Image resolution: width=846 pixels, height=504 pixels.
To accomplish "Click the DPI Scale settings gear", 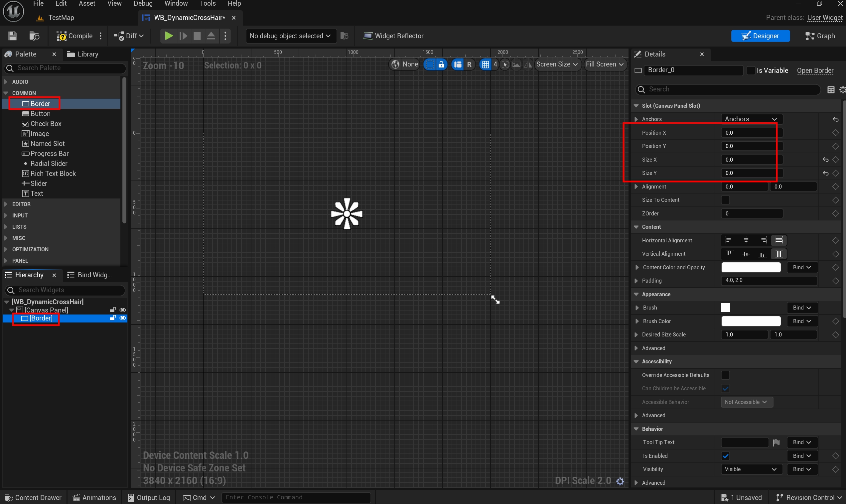I will point(620,481).
